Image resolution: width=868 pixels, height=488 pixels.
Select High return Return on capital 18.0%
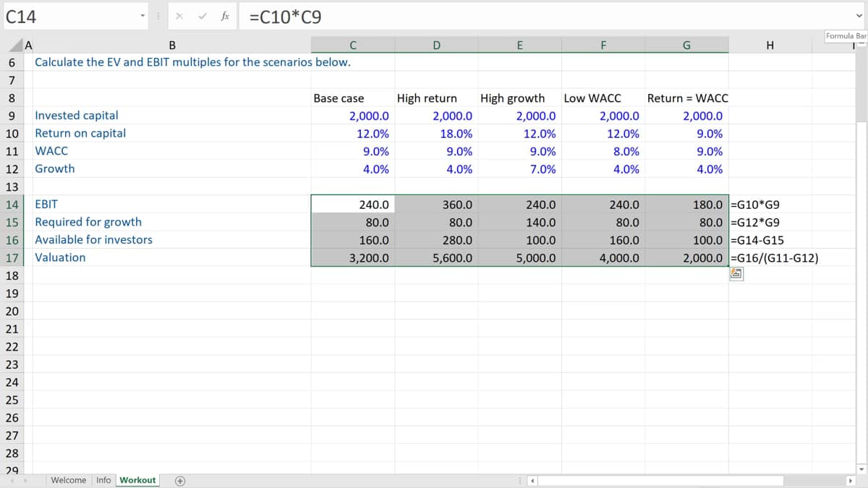click(436, 134)
